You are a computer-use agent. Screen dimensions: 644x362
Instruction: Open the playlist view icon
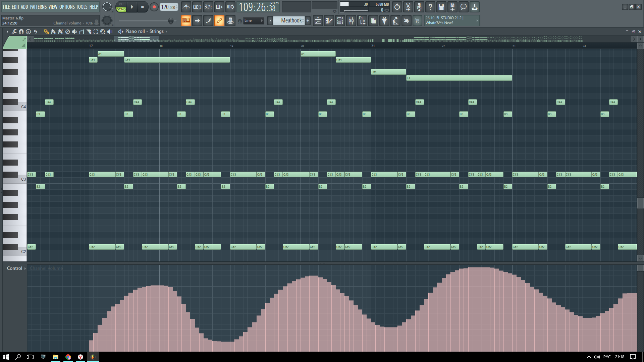pyautogui.click(x=318, y=21)
